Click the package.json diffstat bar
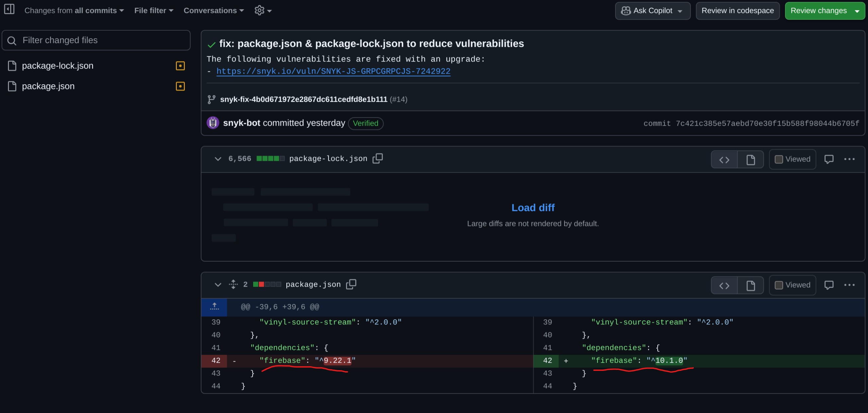The image size is (868, 413). (267, 284)
